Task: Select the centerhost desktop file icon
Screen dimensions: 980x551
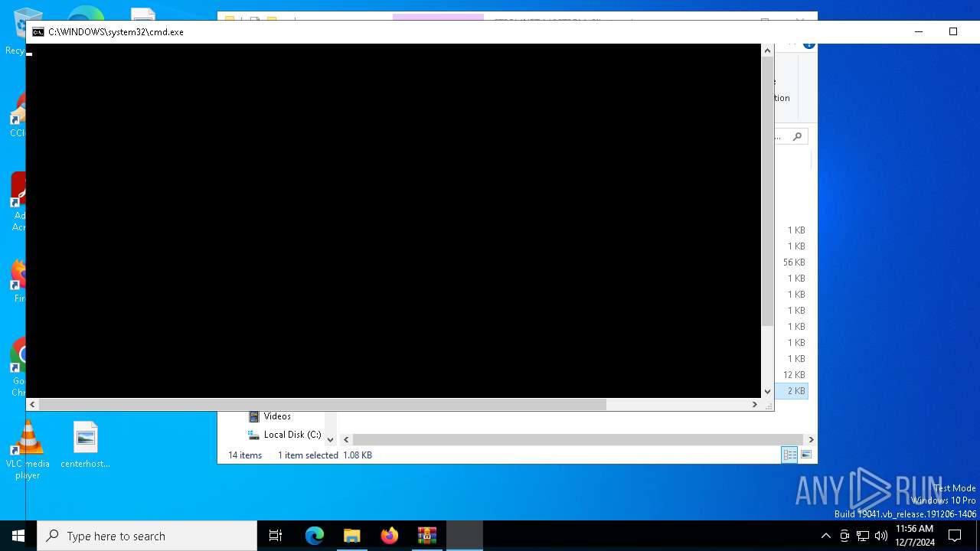Action: point(85,445)
